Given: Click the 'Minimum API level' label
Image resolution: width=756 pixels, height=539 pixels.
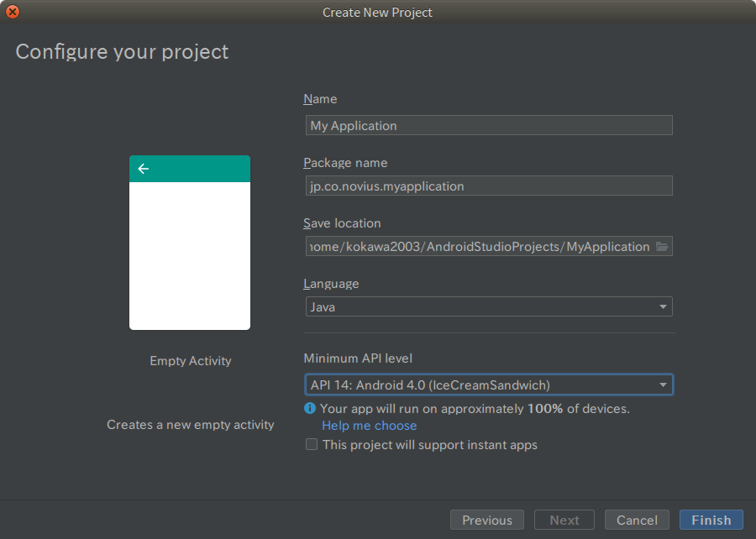Looking at the screenshot, I should [358, 358].
